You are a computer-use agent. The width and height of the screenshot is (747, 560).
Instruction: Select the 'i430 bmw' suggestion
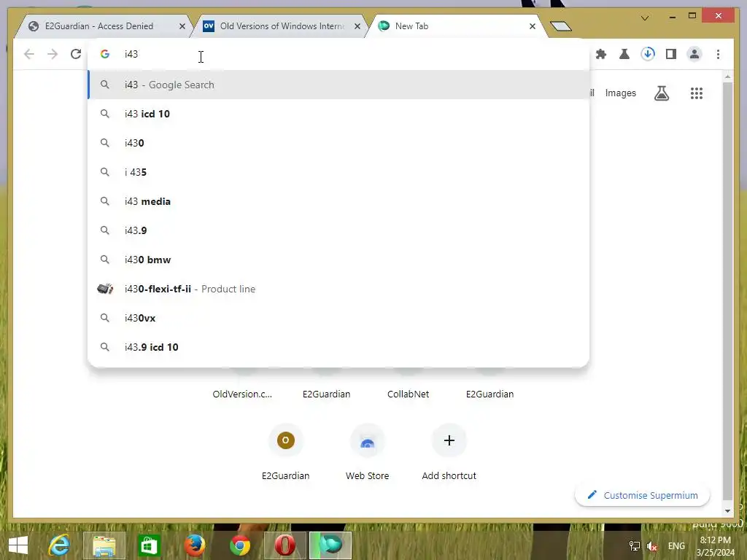click(338, 260)
